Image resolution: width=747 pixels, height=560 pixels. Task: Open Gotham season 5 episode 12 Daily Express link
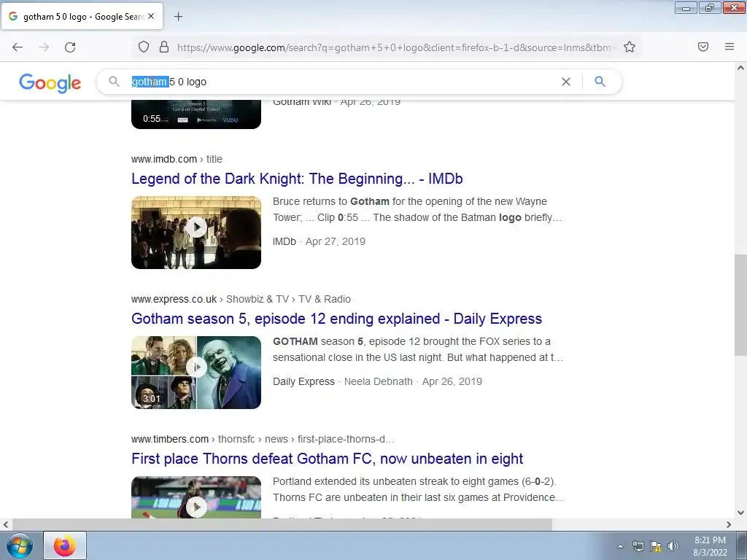click(336, 319)
